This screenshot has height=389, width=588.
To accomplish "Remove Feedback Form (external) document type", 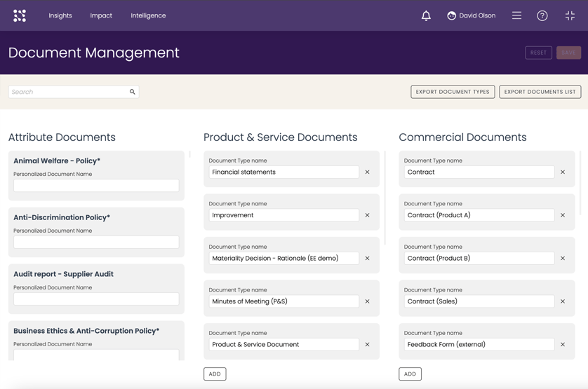I will click(563, 344).
